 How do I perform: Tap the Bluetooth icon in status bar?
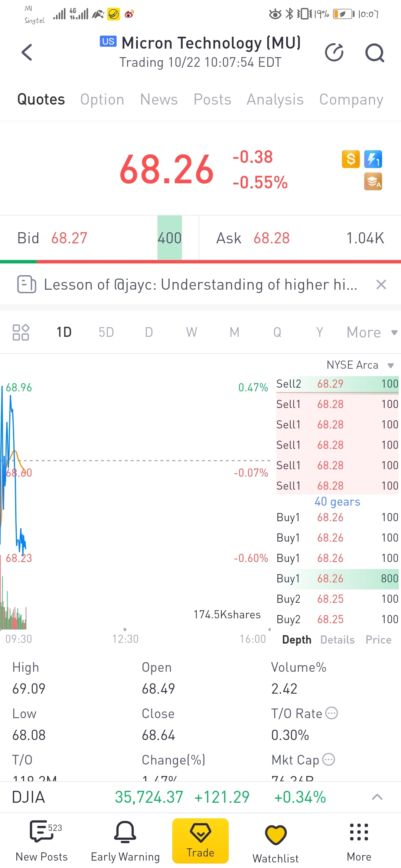pos(289,14)
